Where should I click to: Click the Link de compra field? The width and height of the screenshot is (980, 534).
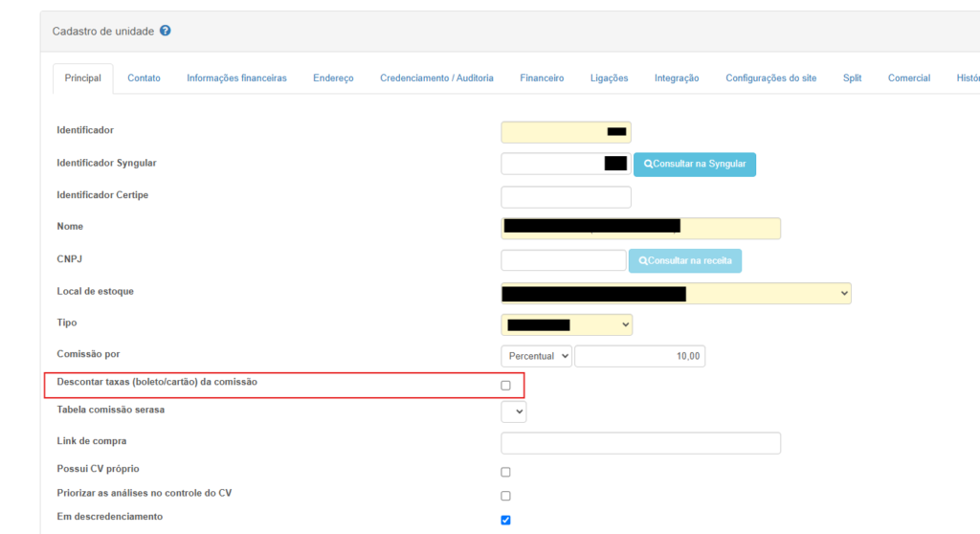point(640,443)
